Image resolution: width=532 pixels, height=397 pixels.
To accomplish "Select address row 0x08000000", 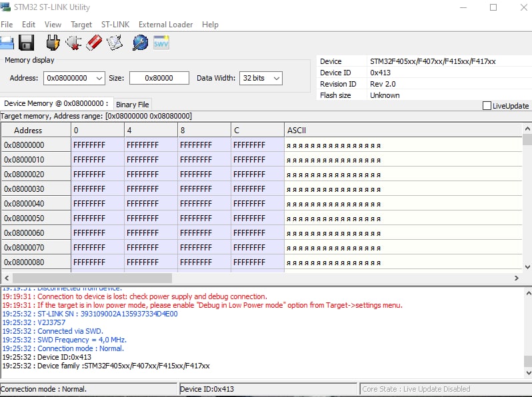I will tap(36, 145).
